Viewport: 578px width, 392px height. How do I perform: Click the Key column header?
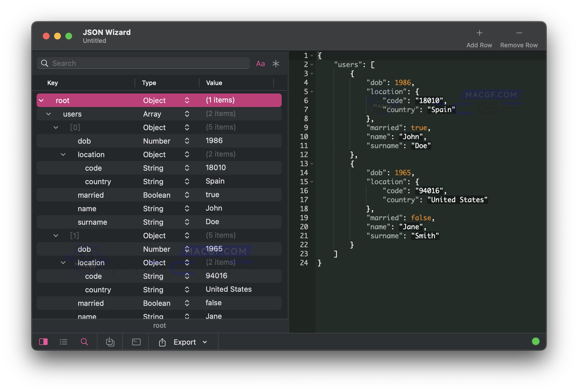coord(52,83)
